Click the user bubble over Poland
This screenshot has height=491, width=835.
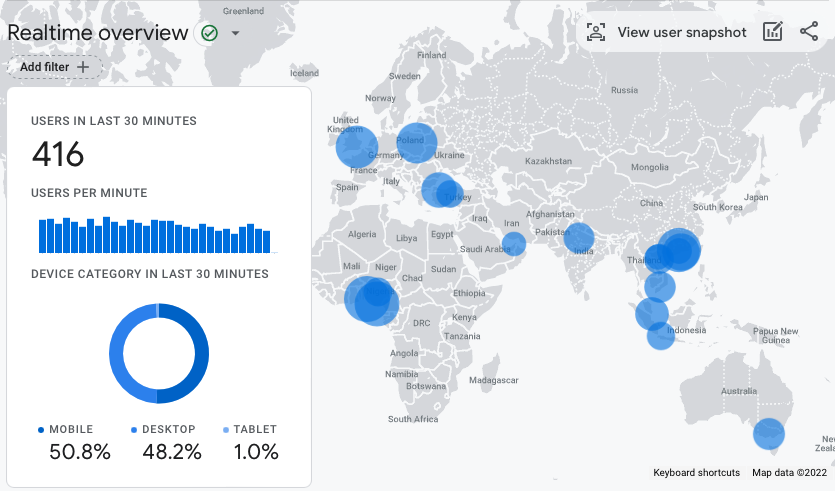pos(417,143)
